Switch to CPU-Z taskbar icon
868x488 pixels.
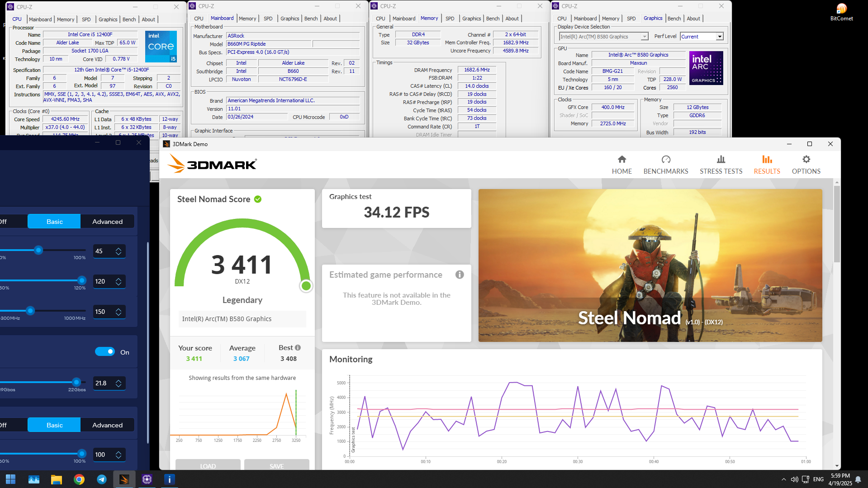point(147,479)
